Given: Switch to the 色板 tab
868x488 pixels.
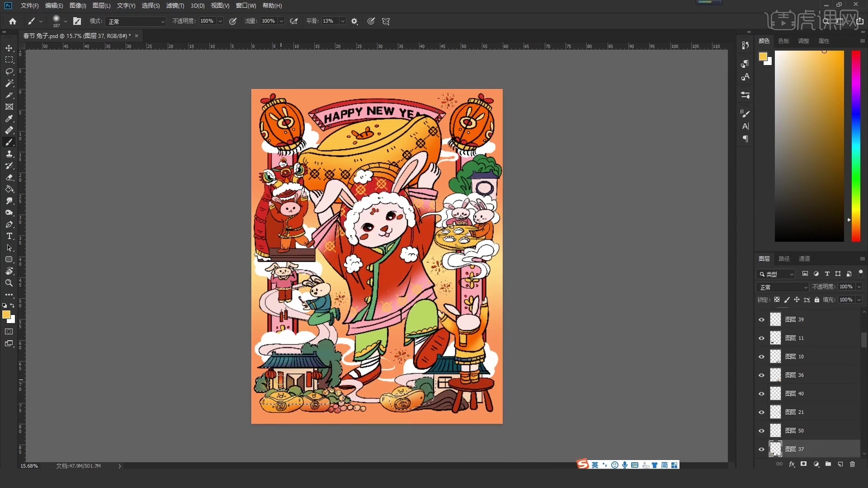Looking at the screenshot, I should tap(783, 41).
